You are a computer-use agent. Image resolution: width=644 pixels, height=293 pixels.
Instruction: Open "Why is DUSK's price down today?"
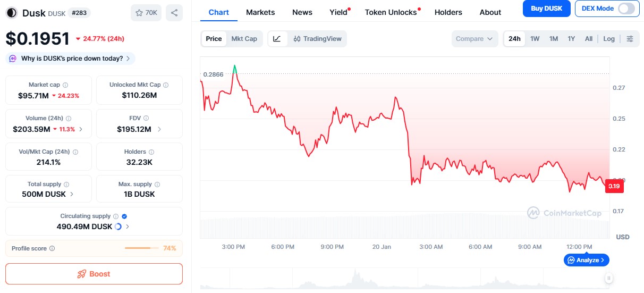pos(72,58)
